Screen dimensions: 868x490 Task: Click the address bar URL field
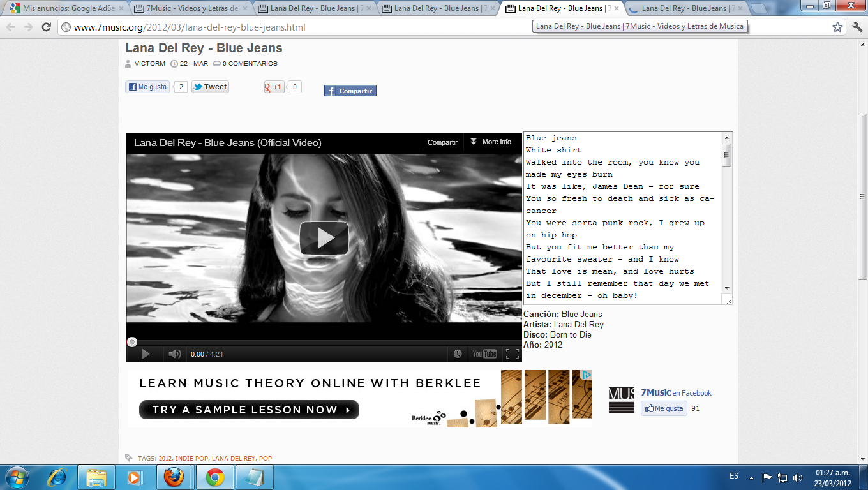click(x=447, y=27)
